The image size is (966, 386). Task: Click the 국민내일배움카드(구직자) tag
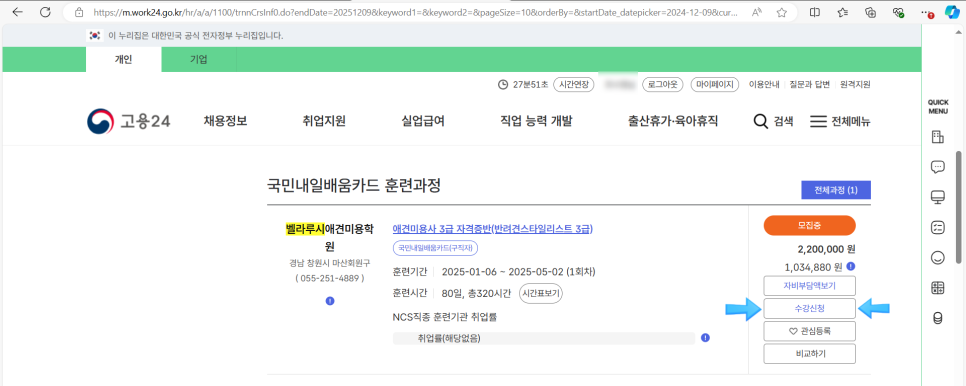tap(436, 248)
